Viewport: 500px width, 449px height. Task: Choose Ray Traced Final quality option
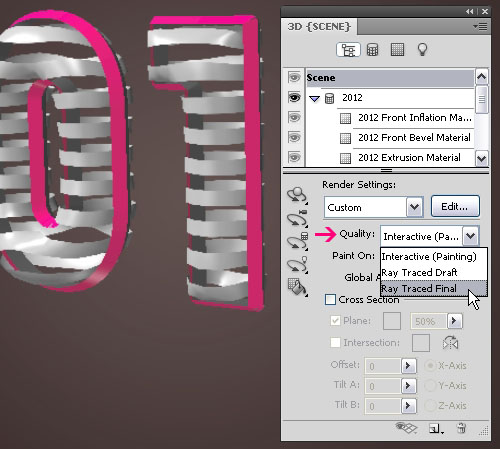point(433,288)
